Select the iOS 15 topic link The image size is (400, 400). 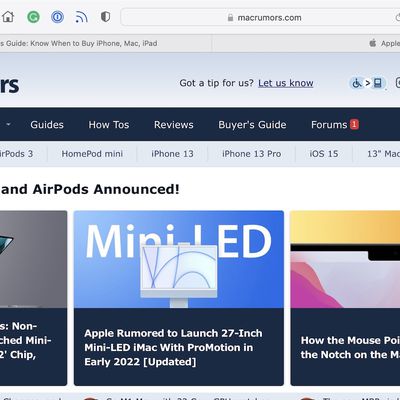(x=324, y=154)
